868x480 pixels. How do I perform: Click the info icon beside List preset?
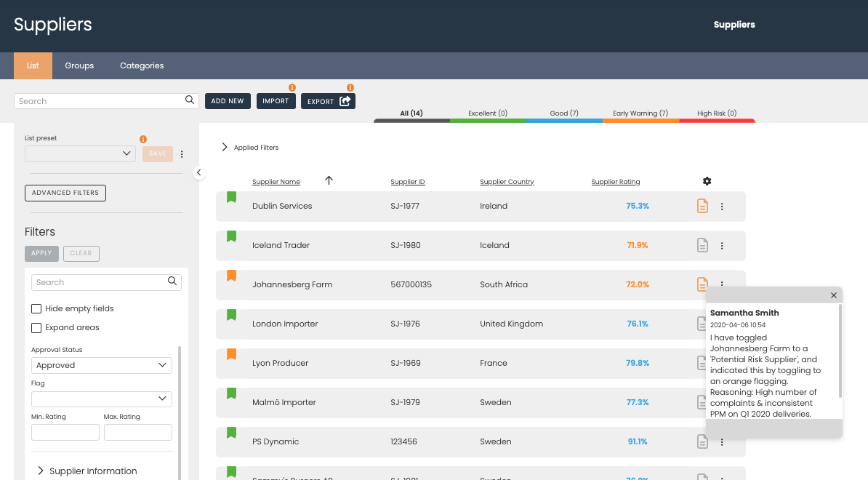click(x=142, y=139)
